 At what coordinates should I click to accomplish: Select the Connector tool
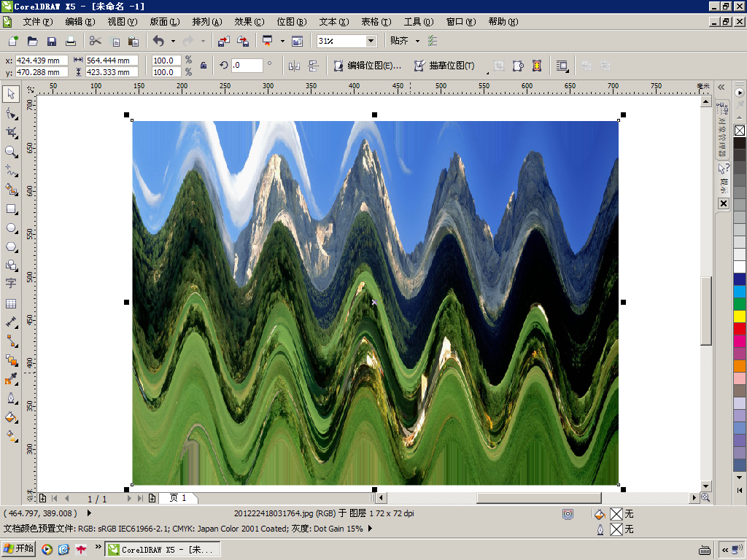(x=11, y=341)
